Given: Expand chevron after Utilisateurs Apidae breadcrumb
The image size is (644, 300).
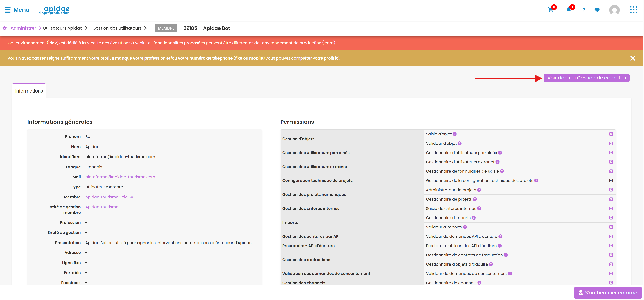Looking at the screenshot, I should click(86, 28).
